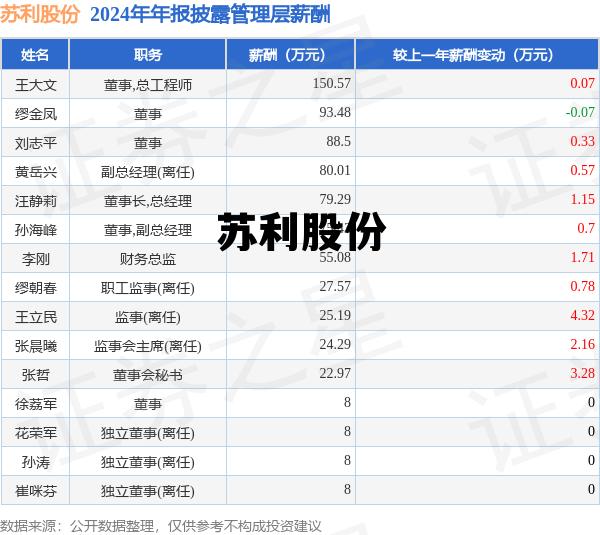Select the 姓名 column header
Screen dimensions: 600x535
35,55
